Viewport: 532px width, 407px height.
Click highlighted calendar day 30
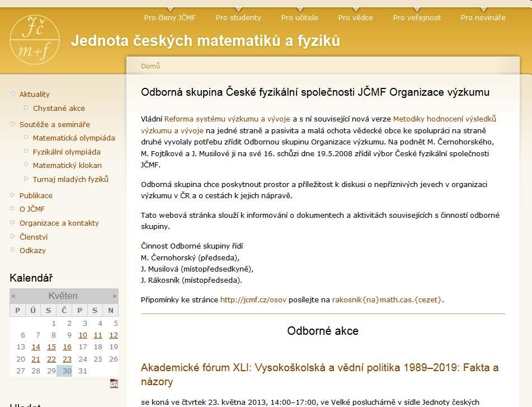(64, 371)
